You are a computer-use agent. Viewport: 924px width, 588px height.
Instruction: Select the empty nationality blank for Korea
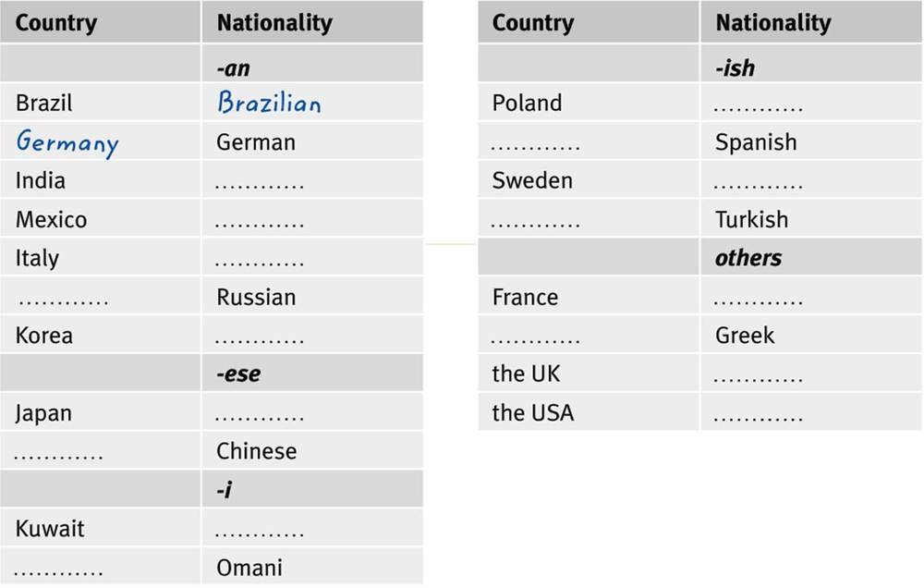(260, 339)
